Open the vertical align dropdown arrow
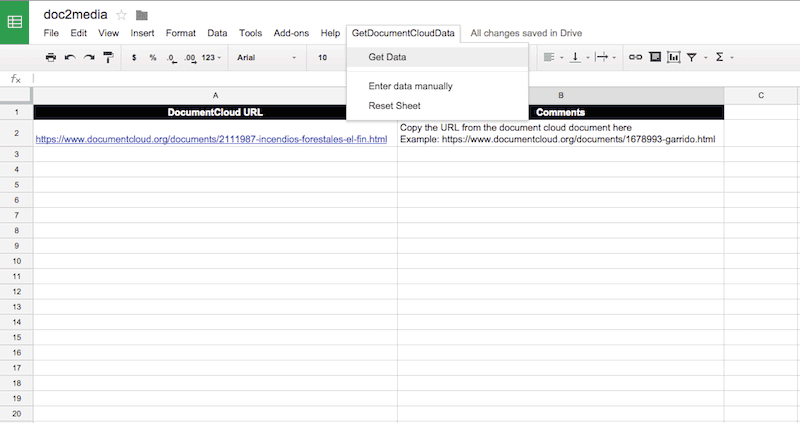Image resolution: width=800 pixels, height=423 pixels. click(588, 58)
